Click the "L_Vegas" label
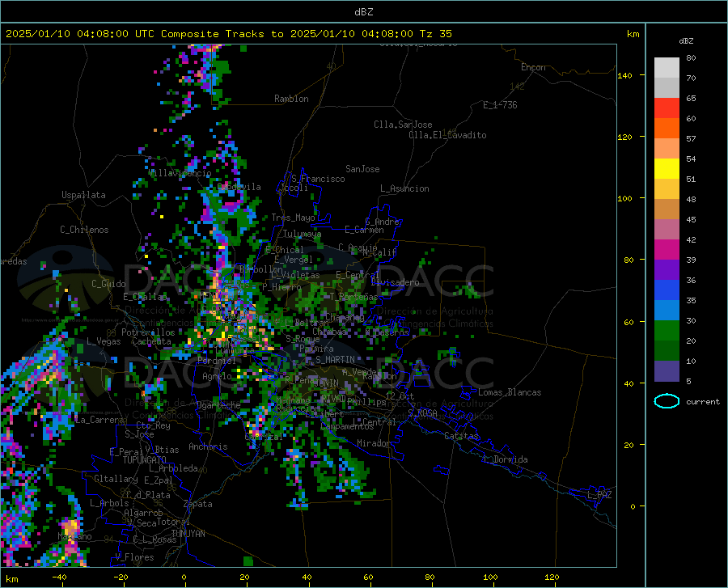Screen dimensions: 728x588 tap(104, 341)
